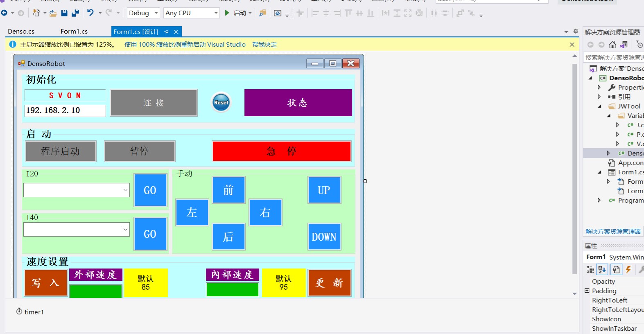Select the timer1 component in the tray
This screenshot has width=644, height=334.
[30, 311]
